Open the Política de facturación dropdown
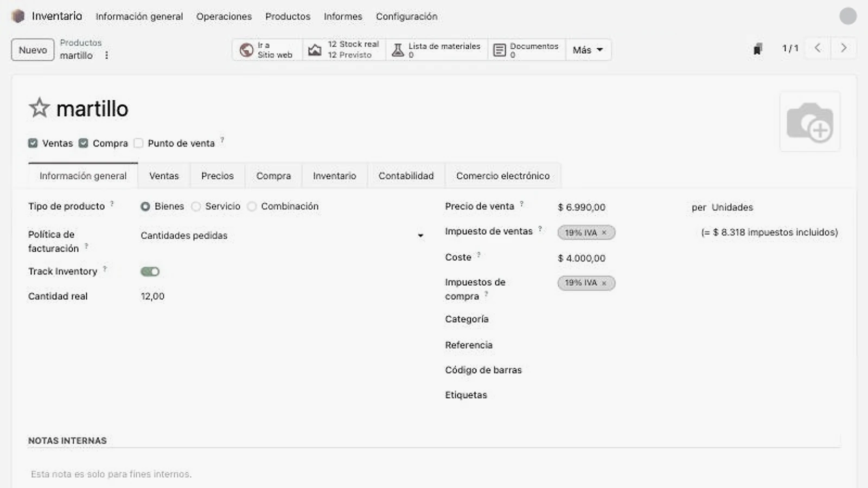 [x=282, y=235]
